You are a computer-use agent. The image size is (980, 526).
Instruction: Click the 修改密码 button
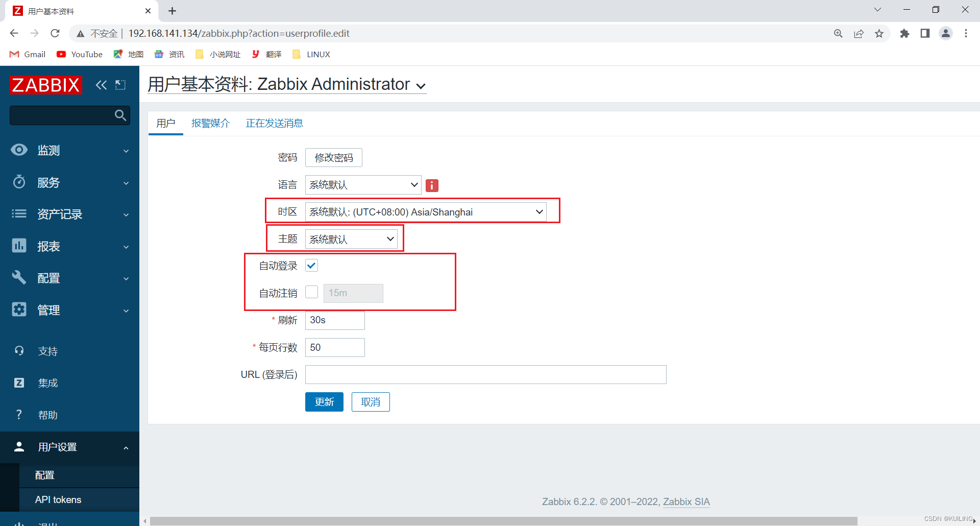(334, 158)
